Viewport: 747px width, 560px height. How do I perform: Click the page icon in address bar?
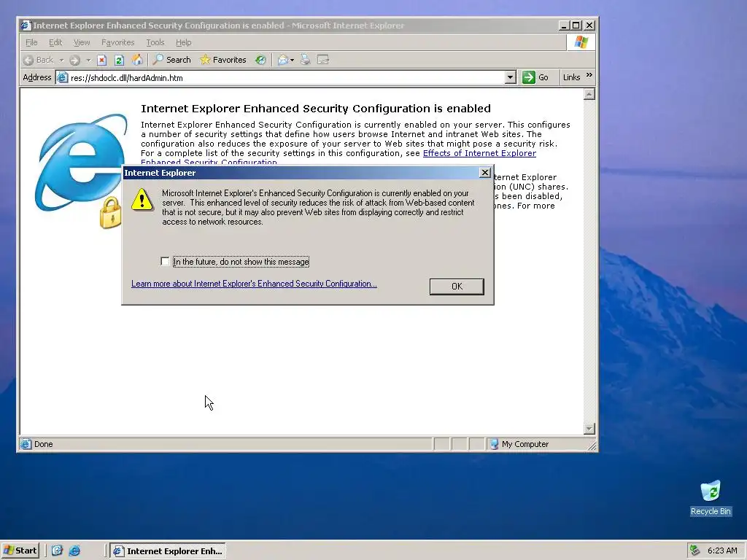[63, 77]
